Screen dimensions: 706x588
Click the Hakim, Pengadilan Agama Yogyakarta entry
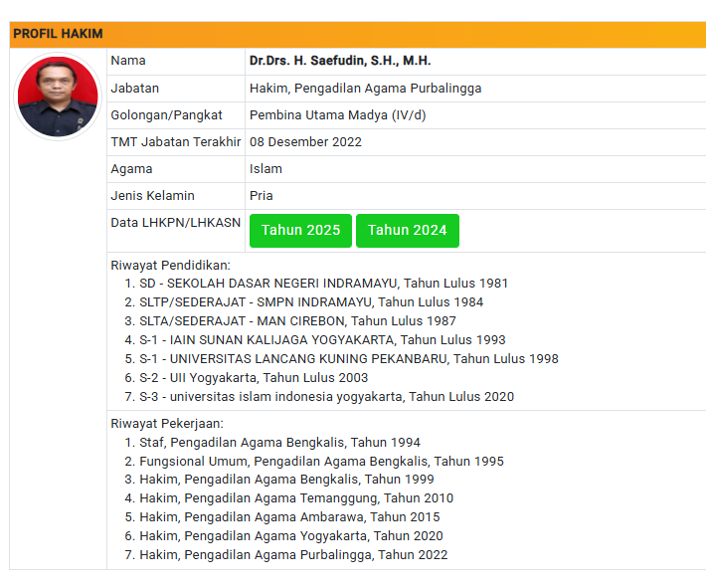coord(291,536)
